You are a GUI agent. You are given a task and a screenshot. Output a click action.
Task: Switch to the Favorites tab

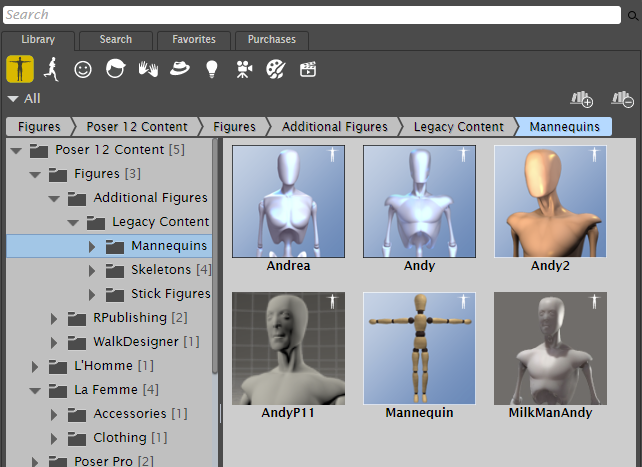click(x=193, y=40)
